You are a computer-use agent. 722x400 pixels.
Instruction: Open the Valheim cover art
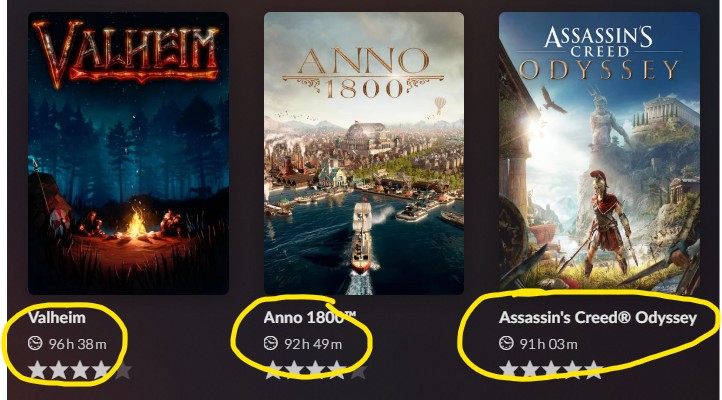[128, 153]
